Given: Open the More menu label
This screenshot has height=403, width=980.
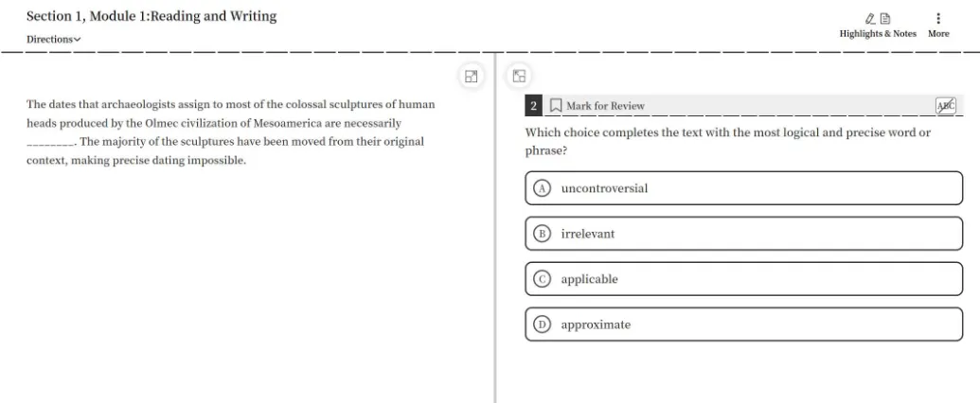Looking at the screenshot, I should point(938,34).
